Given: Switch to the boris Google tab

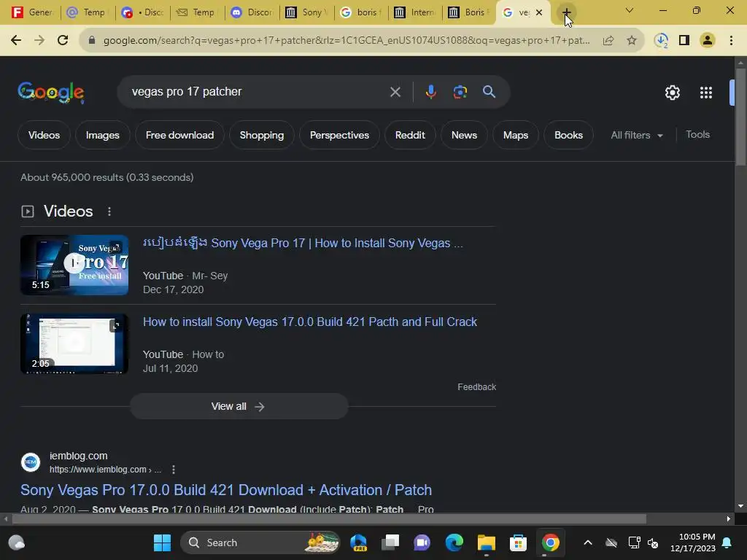Looking at the screenshot, I should tap(361, 12).
